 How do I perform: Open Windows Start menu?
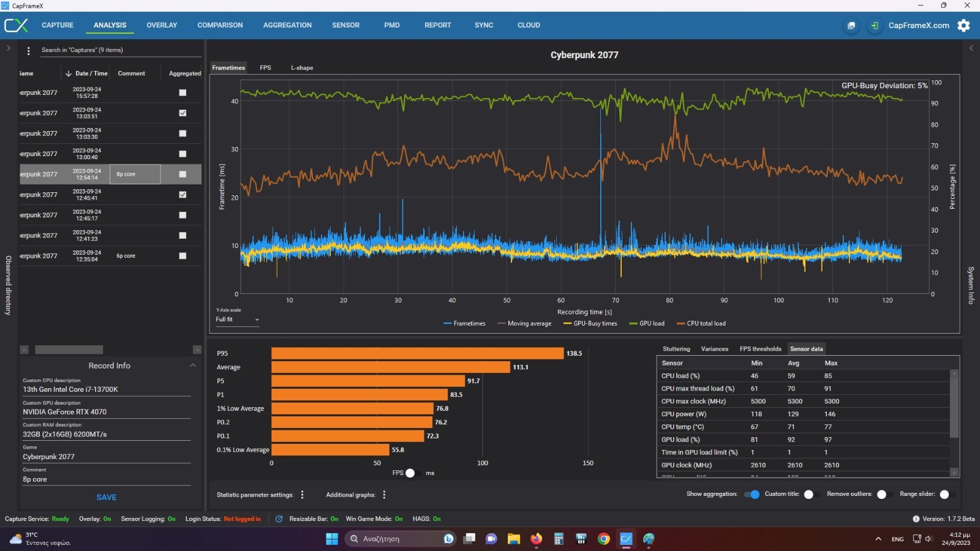pos(331,539)
